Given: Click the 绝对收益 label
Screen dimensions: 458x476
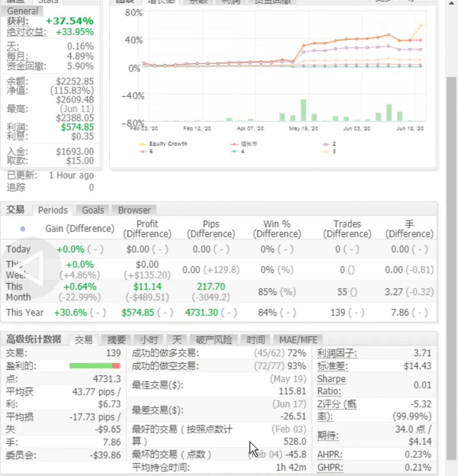Looking at the screenshot, I should (x=26, y=32).
